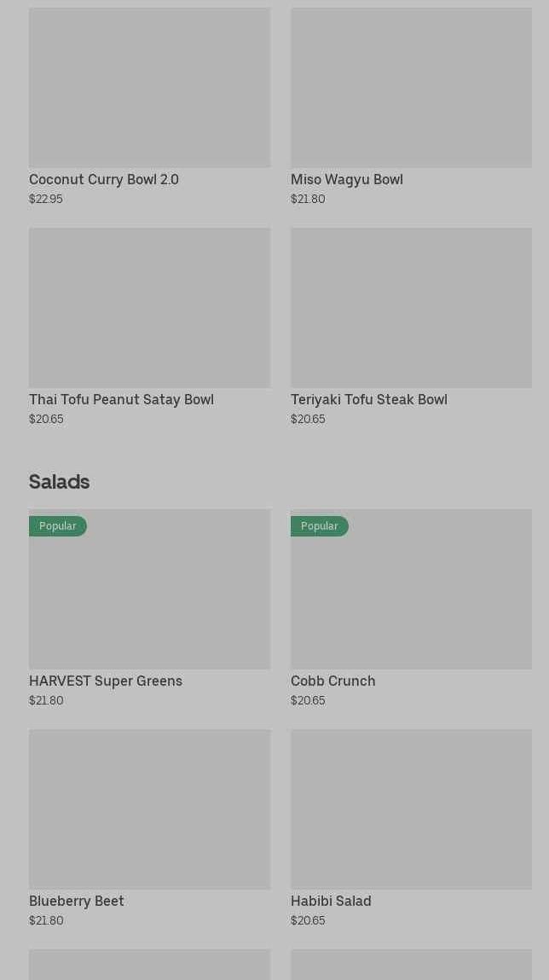Image resolution: width=549 pixels, height=980 pixels.
Task: Select the Thai Tofu Peanut Satay Bowl title
Action: (121, 399)
